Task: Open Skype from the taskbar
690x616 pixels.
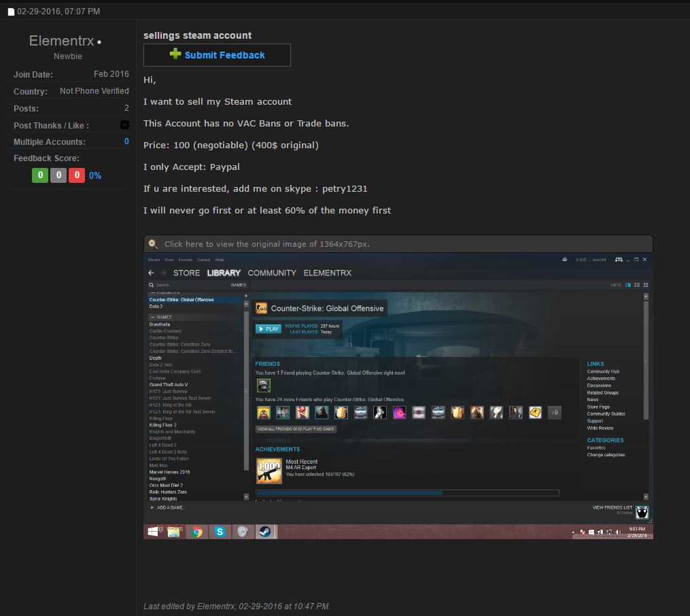Action: (220, 532)
